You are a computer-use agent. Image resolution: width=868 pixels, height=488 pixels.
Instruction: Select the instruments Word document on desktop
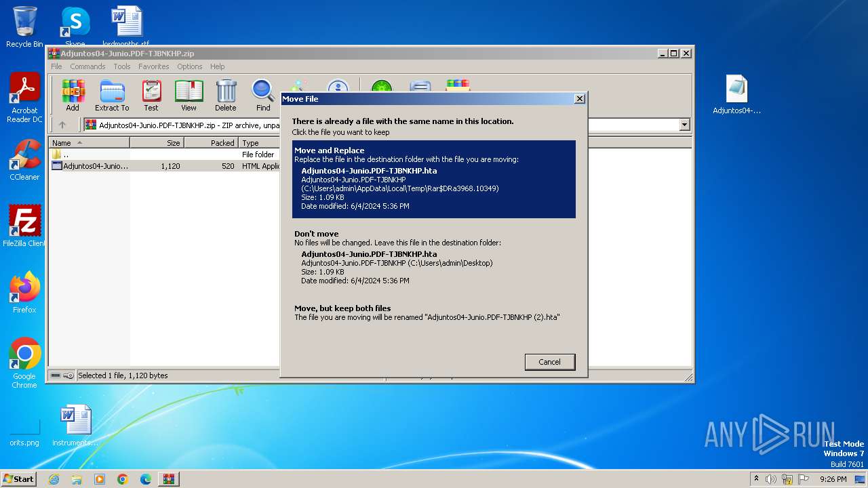click(x=75, y=426)
